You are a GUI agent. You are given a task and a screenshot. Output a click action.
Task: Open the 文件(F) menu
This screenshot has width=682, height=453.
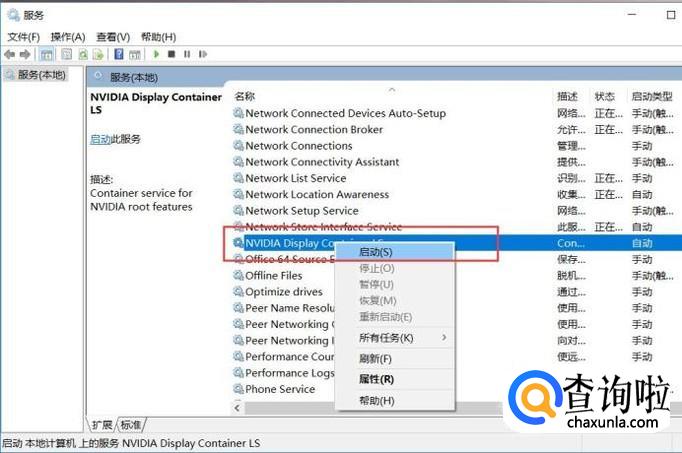(x=23, y=37)
